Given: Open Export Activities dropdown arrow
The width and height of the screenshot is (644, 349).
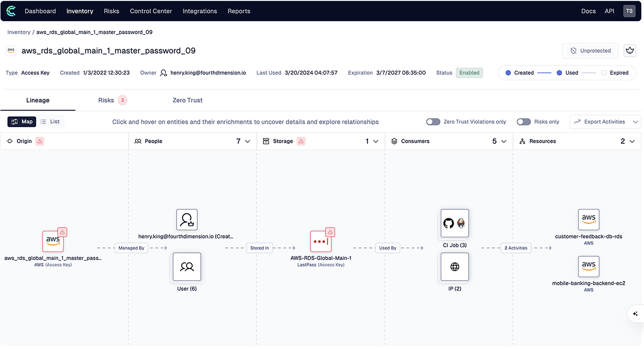Looking at the screenshot, I should [x=636, y=122].
